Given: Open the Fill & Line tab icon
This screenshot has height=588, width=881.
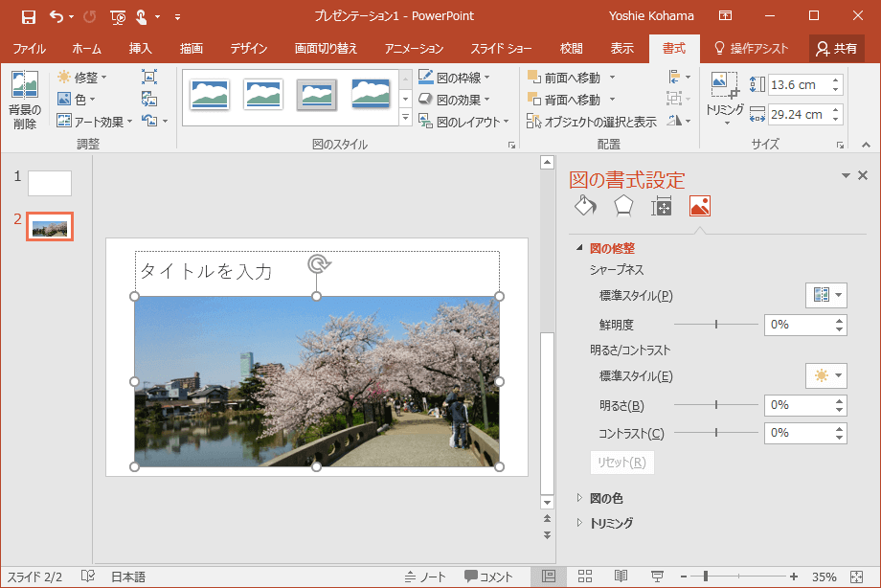Looking at the screenshot, I should [x=585, y=207].
